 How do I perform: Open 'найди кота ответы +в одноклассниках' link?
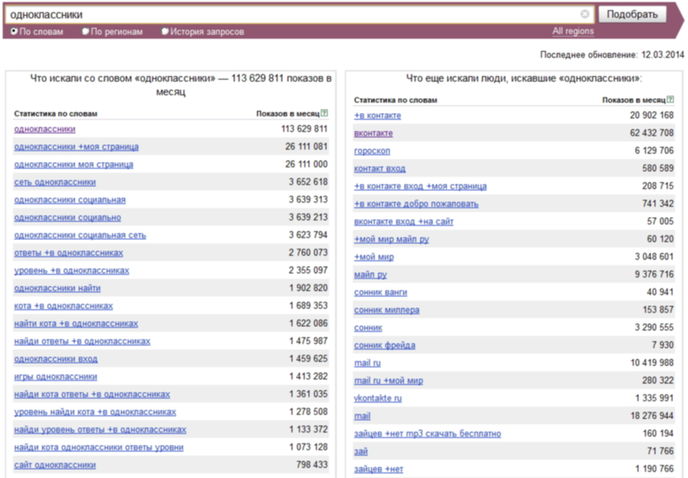[x=92, y=394]
